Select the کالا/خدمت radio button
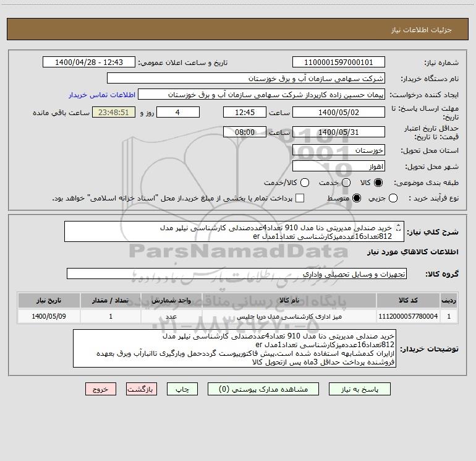 (x=305, y=183)
